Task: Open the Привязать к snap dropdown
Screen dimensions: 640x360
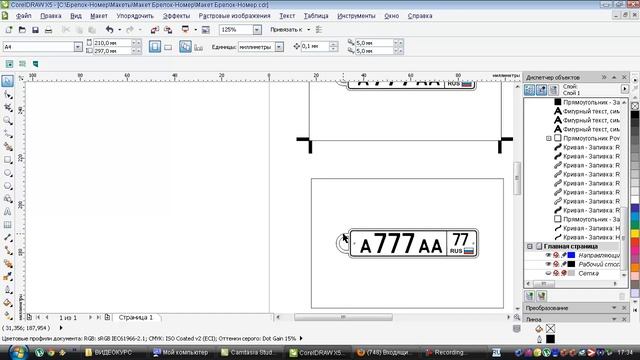Action: click(309, 30)
